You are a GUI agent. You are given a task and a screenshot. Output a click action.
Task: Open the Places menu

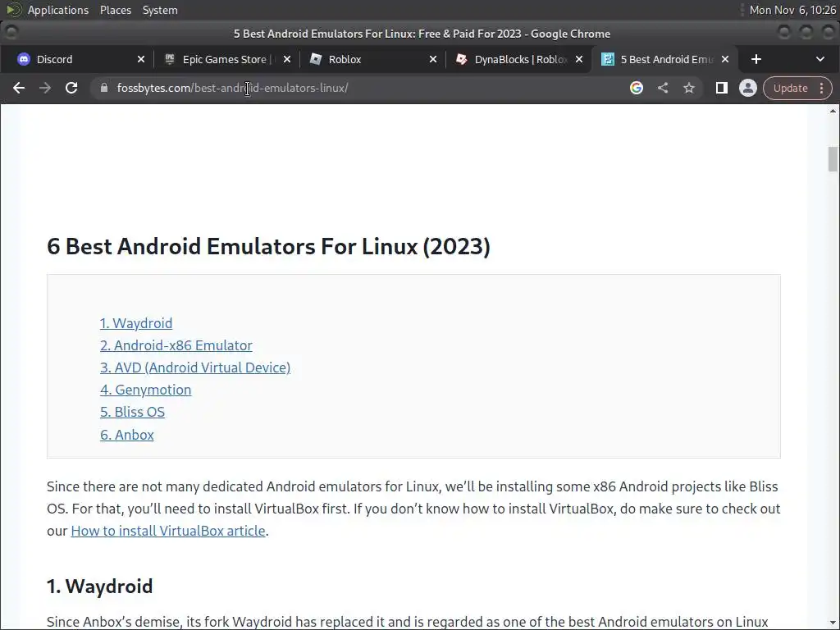point(116,10)
